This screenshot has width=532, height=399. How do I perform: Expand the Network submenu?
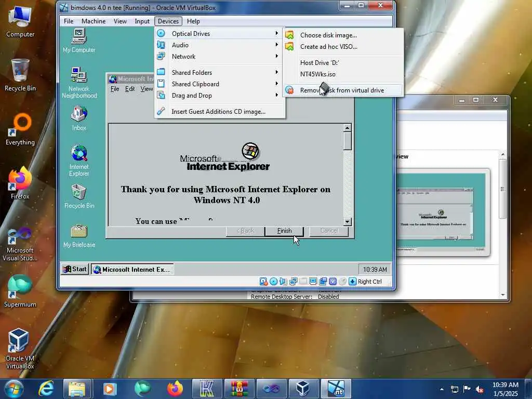220,56
